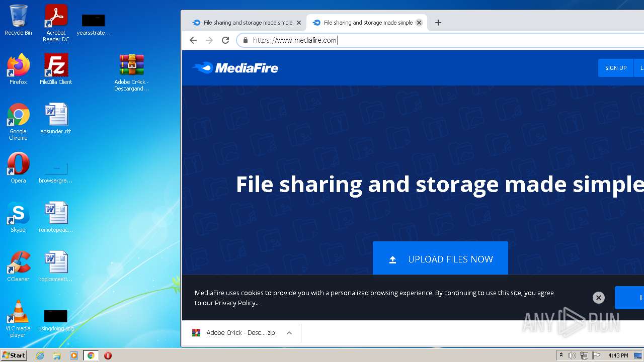Open media player from taskbar

pos(74,355)
